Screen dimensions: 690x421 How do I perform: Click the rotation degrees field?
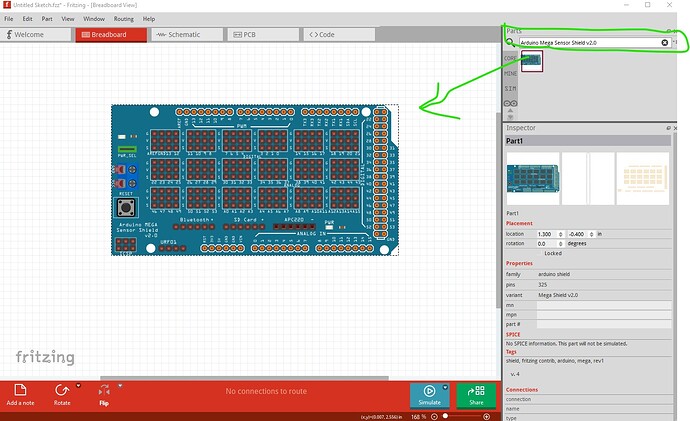coord(547,244)
